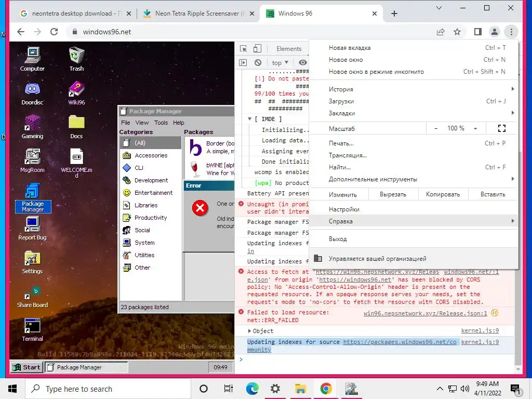Screen dimensions: 532x399
Task: Open the win96.nepsnetwork.xyz/Release.json:1 source link
Action: coord(425,313)
